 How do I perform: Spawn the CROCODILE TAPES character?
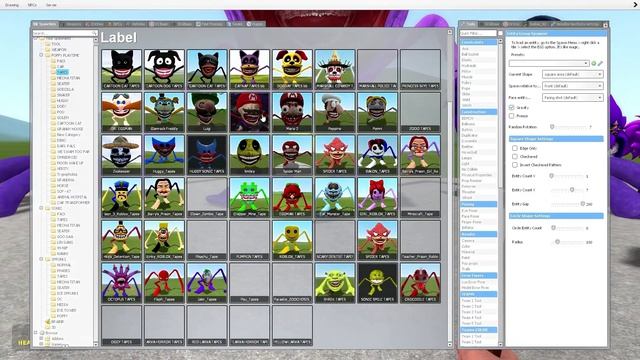pos(420,282)
